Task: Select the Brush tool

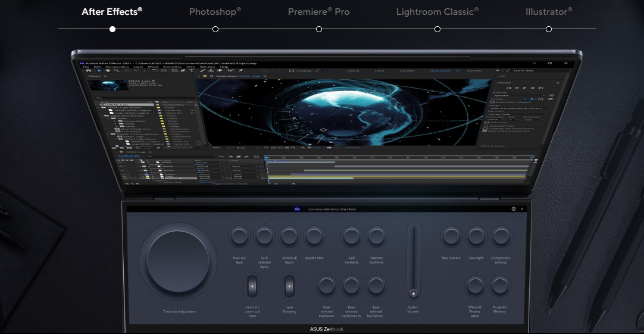Action: 202,71
